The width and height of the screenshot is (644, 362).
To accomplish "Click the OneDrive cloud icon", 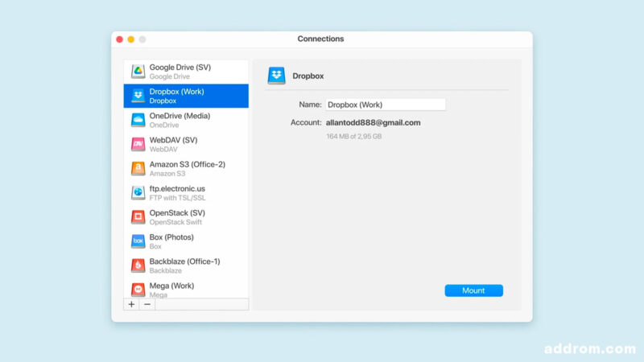I will (x=138, y=120).
